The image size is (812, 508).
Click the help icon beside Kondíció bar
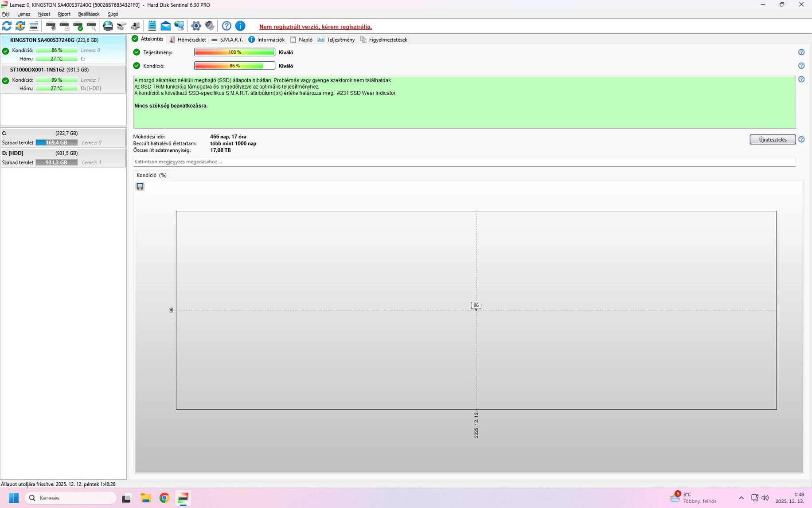click(801, 66)
